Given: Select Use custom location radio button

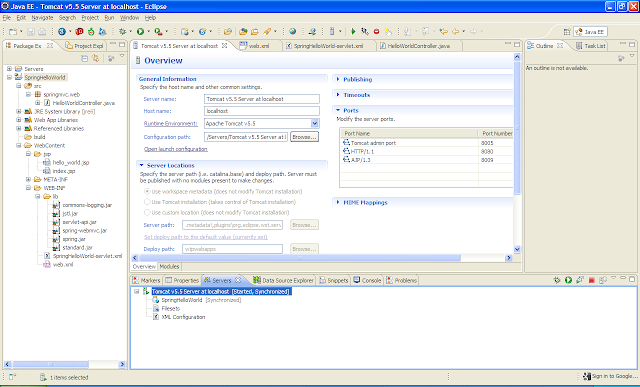Looking at the screenshot, I should tap(147, 213).
